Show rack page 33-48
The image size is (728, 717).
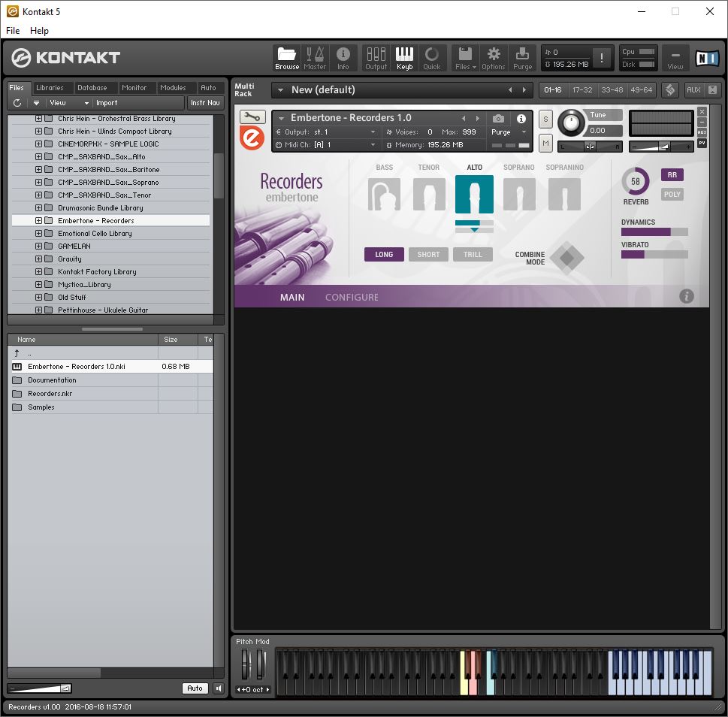[x=612, y=89]
